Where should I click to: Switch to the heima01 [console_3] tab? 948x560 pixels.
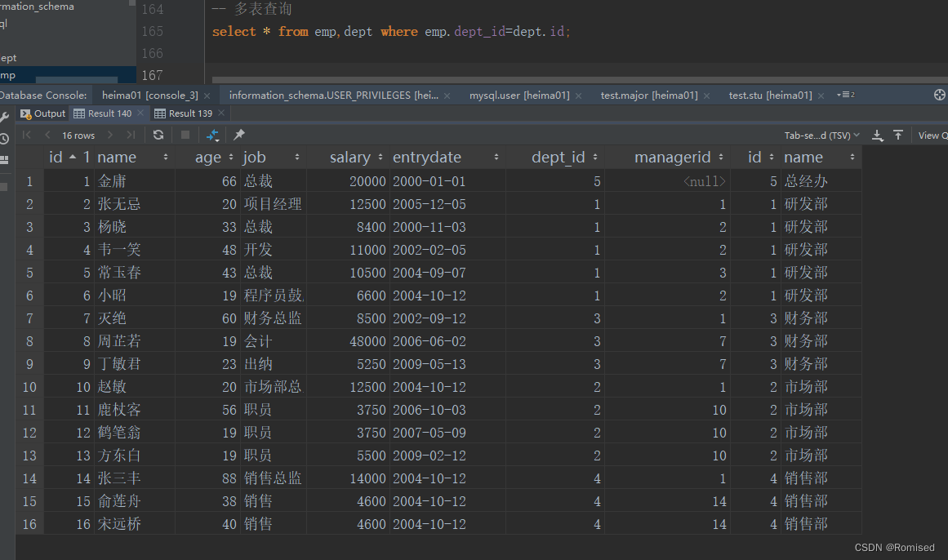pos(150,96)
